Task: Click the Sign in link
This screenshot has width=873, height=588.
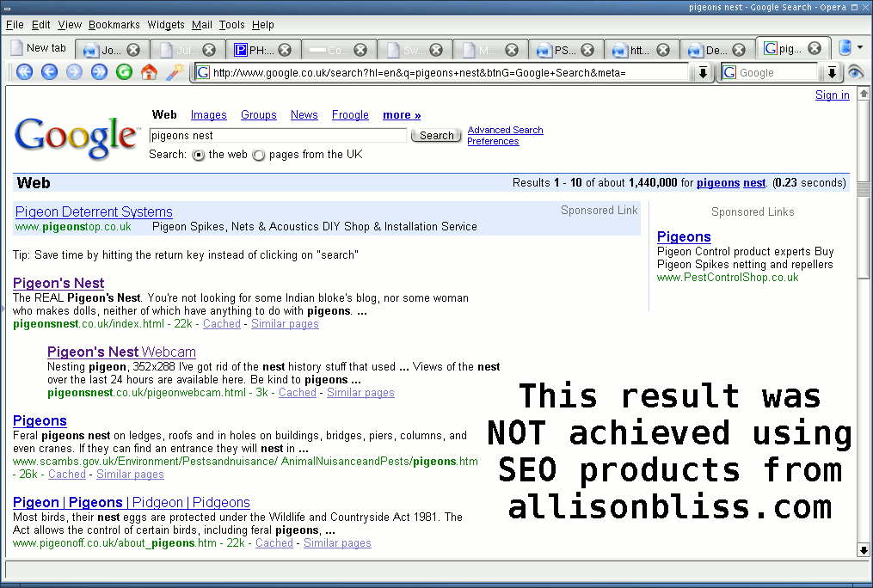Action: (832, 95)
